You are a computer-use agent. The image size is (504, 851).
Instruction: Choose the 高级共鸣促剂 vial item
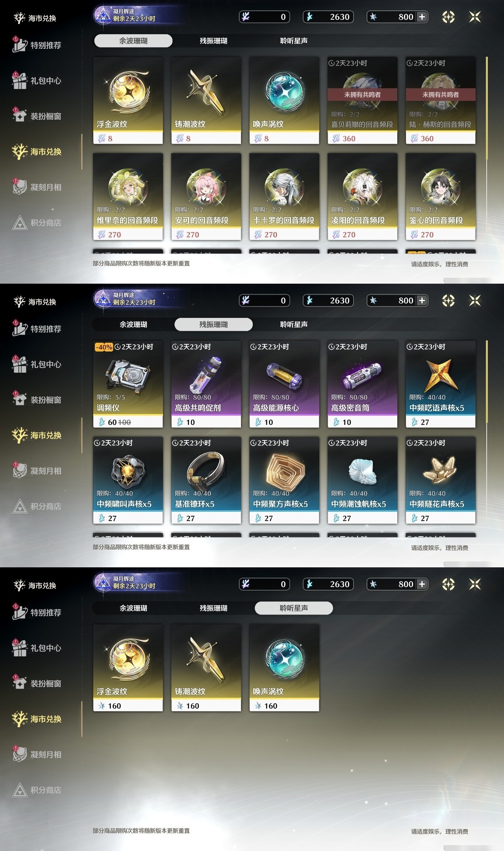206,384
